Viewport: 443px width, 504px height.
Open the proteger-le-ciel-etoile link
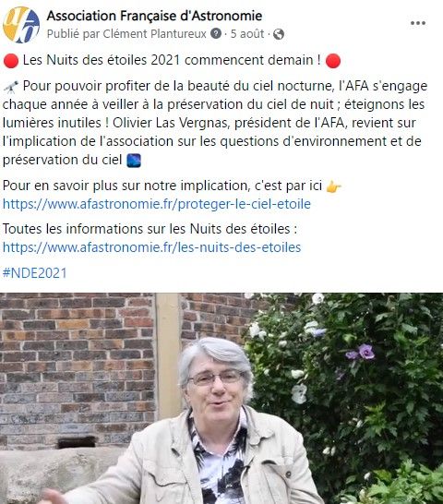tap(157, 204)
